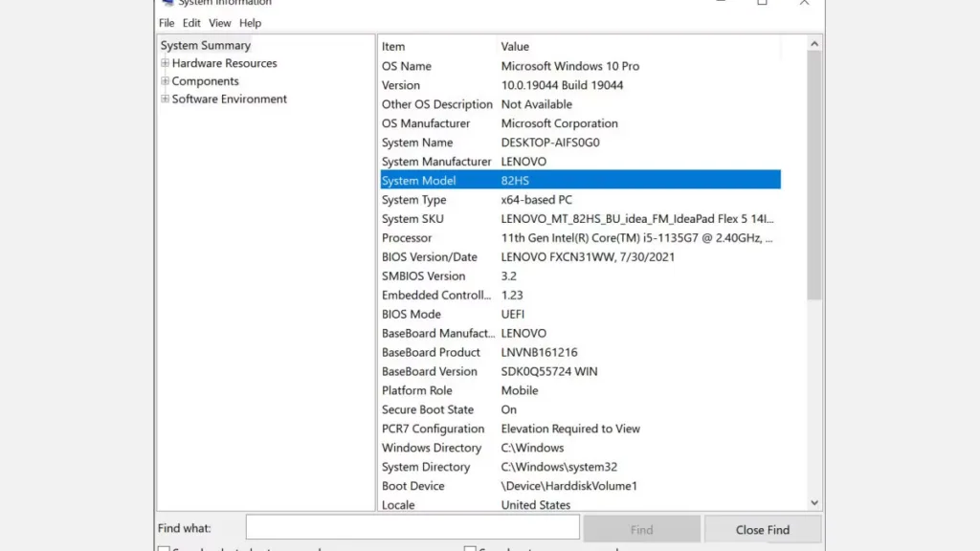Click the value Microsoft Windows 10 Pro

(570, 66)
